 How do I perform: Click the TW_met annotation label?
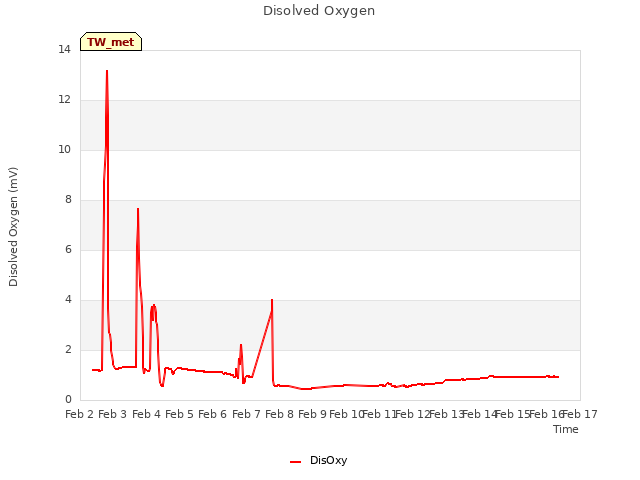point(111,42)
